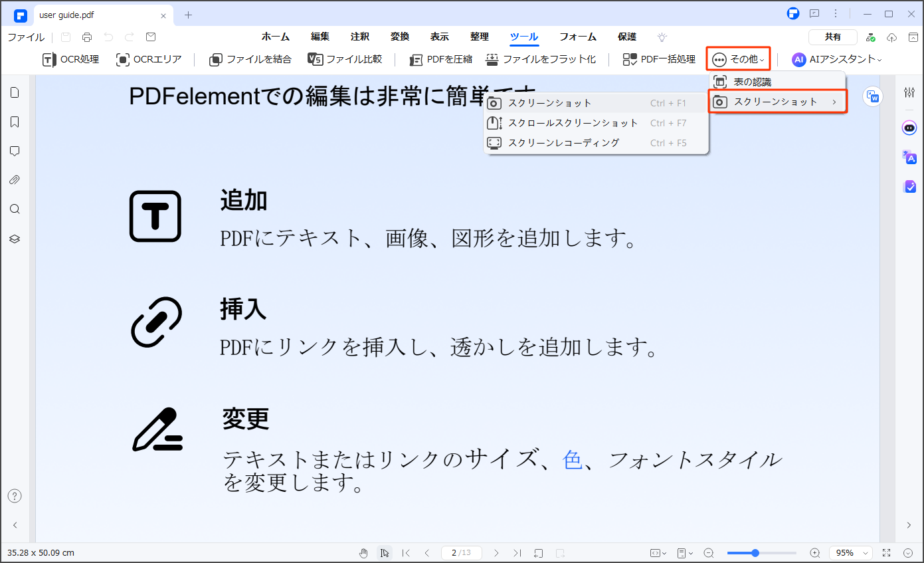The width and height of the screenshot is (924, 563).
Task: Open the properties panel on right sidebar
Action: [909, 92]
